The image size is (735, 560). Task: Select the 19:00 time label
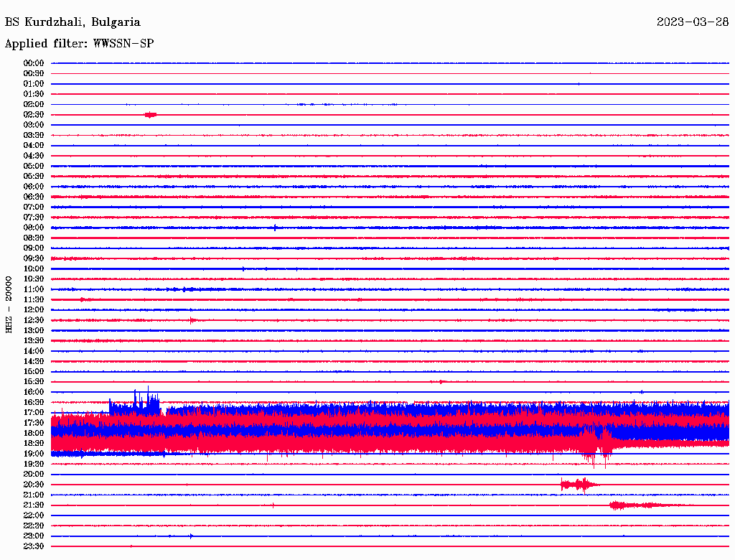pyautogui.click(x=34, y=454)
